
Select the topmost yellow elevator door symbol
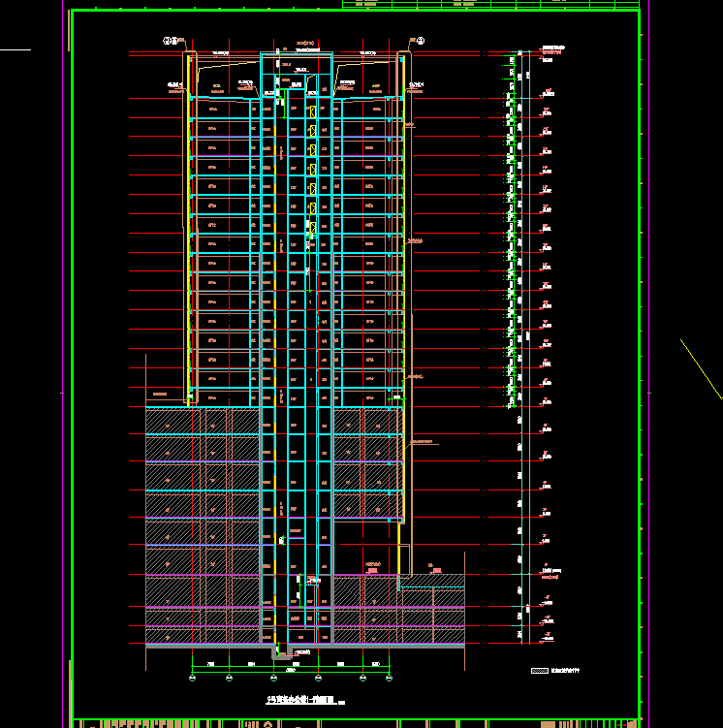(311, 112)
